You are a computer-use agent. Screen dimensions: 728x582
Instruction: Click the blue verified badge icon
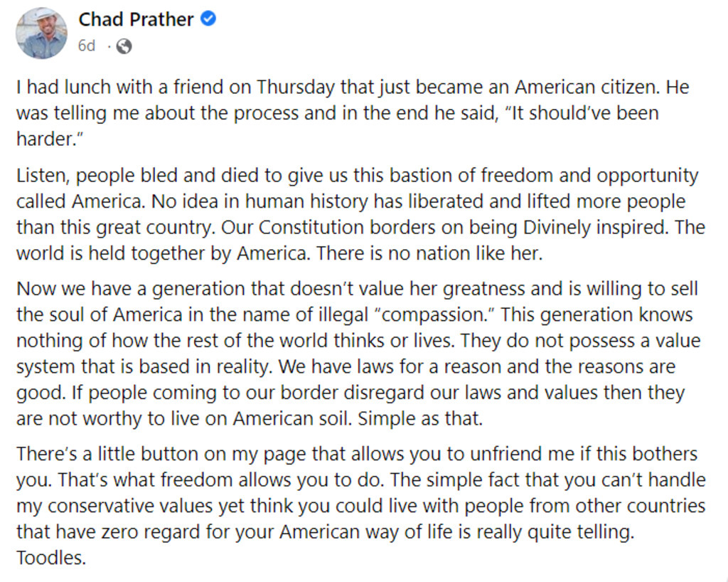[208, 19]
